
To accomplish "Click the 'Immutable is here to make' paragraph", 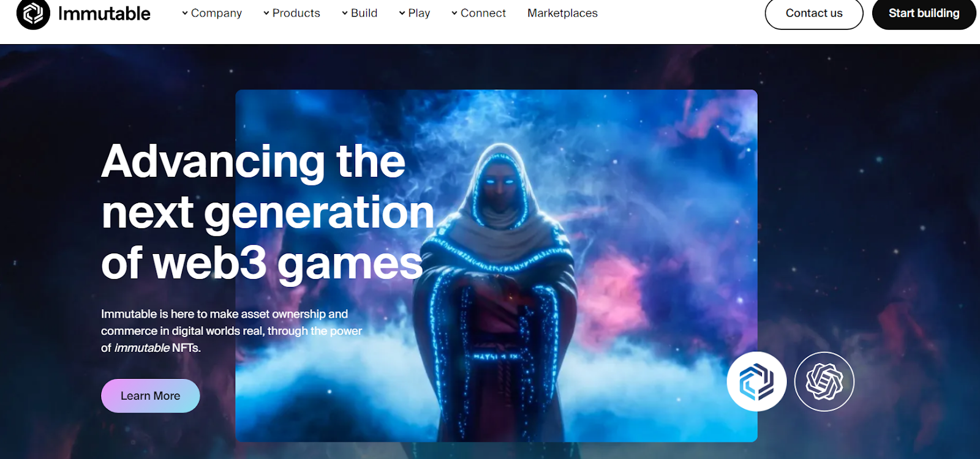I will click(x=232, y=331).
